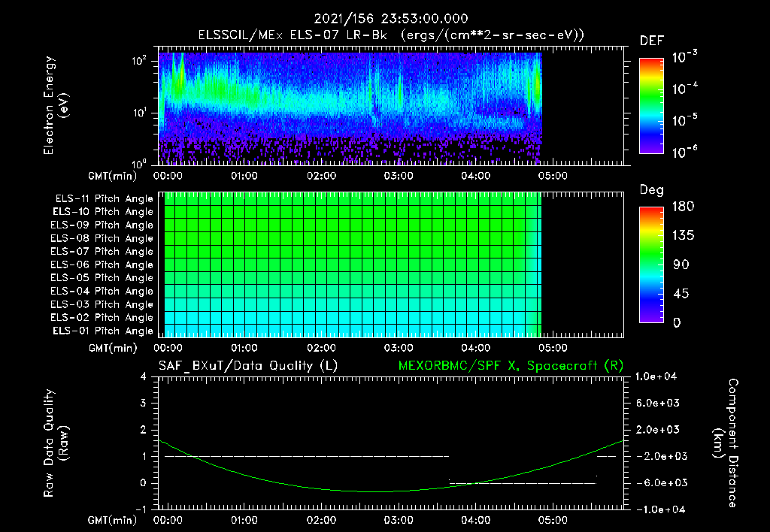This screenshot has width=770, height=532.
Task: Select the ELS-02 Pitch Angle row label
Action: pos(102,318)
